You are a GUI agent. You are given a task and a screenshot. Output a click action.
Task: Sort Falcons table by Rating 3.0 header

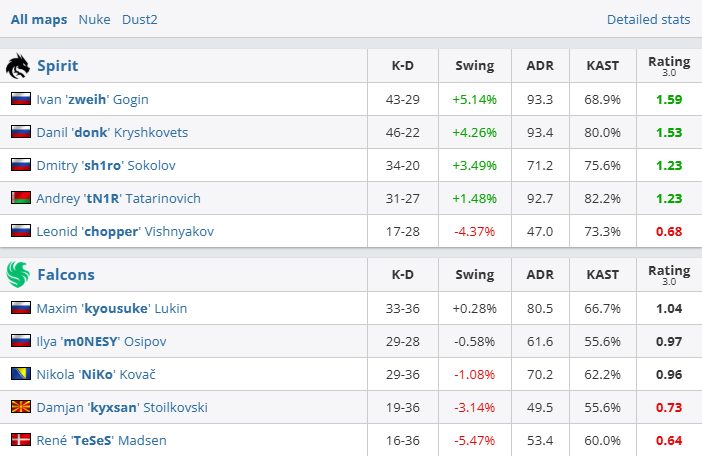pyautogui.click(x=668, y=275)
